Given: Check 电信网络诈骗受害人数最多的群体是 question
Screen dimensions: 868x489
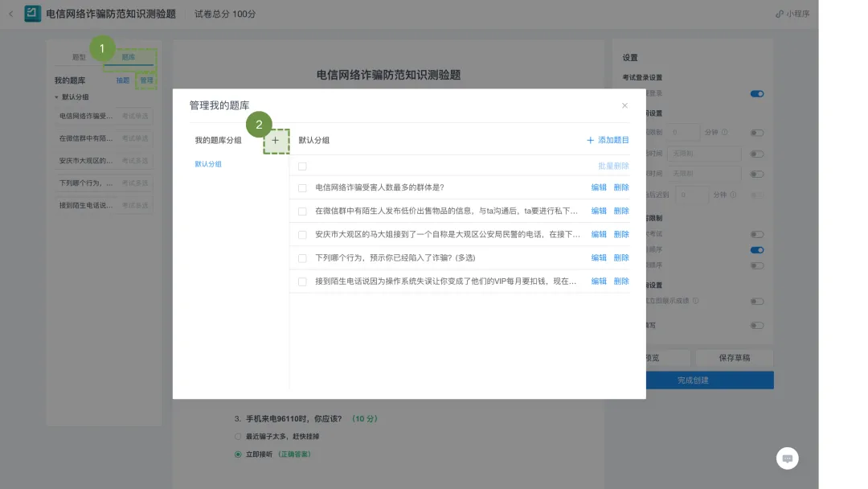Looking at the screenshot, I should pos(302,187).
